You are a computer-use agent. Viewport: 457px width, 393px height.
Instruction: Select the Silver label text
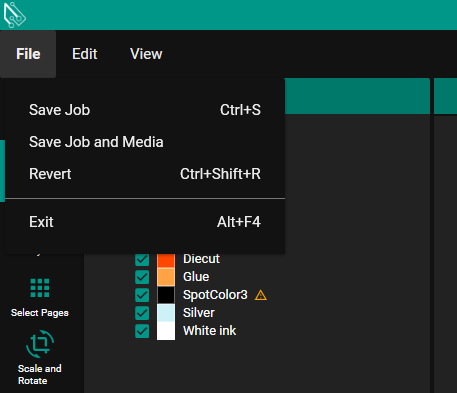coord(199,313)
